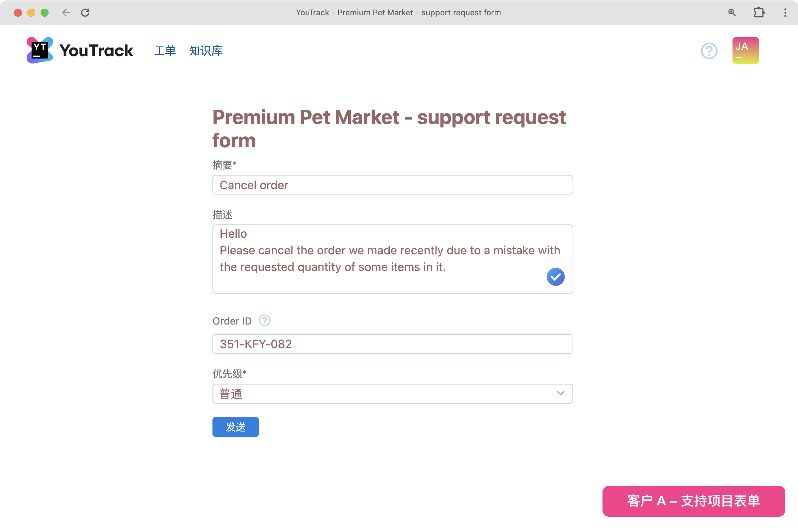Click the YouTrack logo icon
Image resolution: width=798 pixels, height=532 pixels.
(x=40, y=50)
